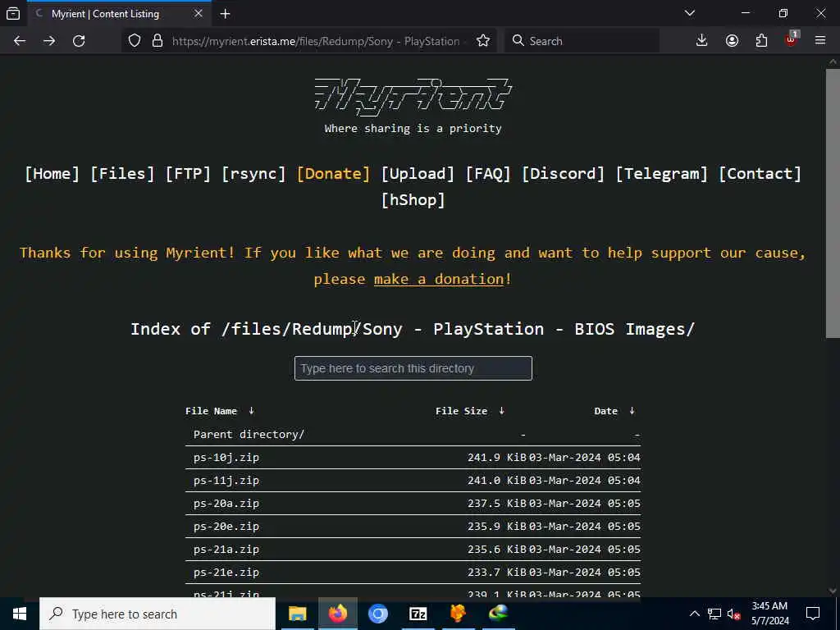Open the Windows Start menu
Viewport: 840px width, 630px height.
point(20,614)
